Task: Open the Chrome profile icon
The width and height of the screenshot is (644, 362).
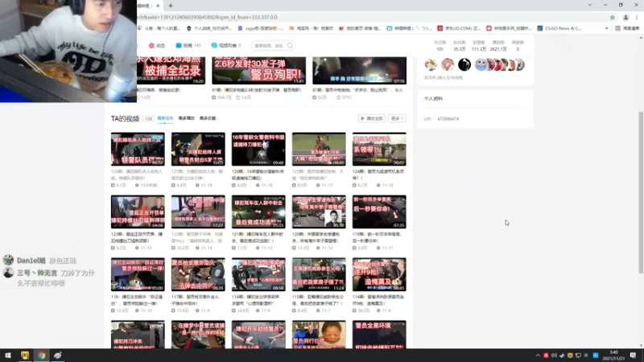Action: coord(625,17)
